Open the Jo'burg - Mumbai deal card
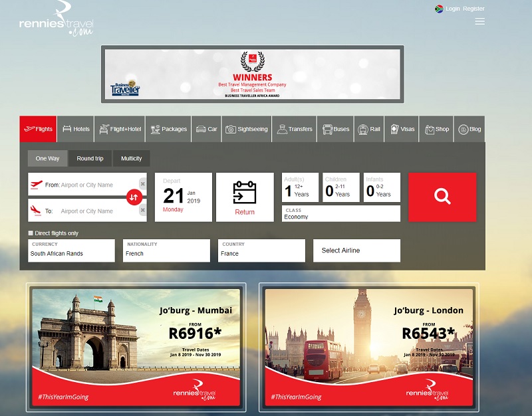 click(136, 348)
